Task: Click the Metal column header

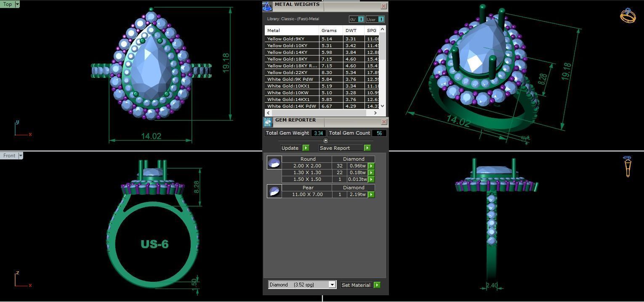Action: 292,30
